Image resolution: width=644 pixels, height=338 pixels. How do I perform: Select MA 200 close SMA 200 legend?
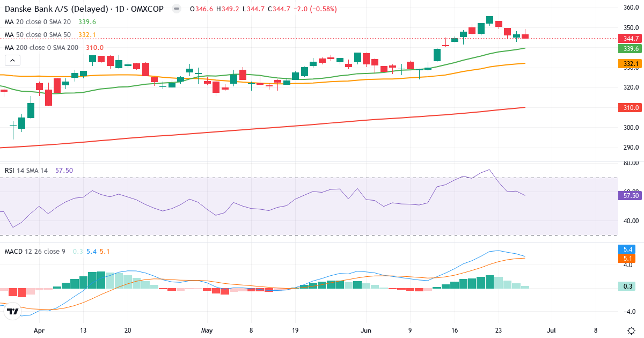42,47
